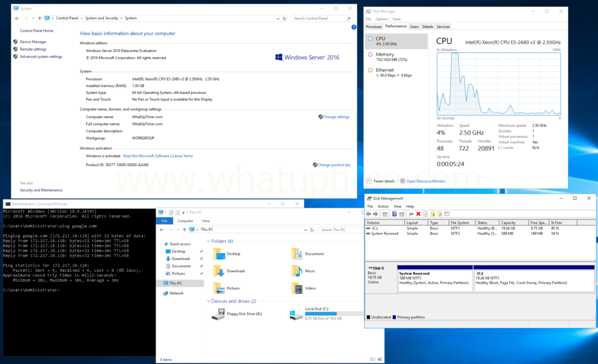
Task: Click up arrow in This PC navigation bar
Action: [x=184, y=230]
